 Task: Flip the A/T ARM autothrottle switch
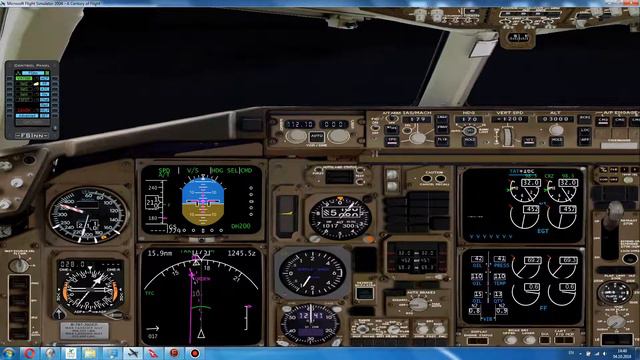click(x=392, y=119)
